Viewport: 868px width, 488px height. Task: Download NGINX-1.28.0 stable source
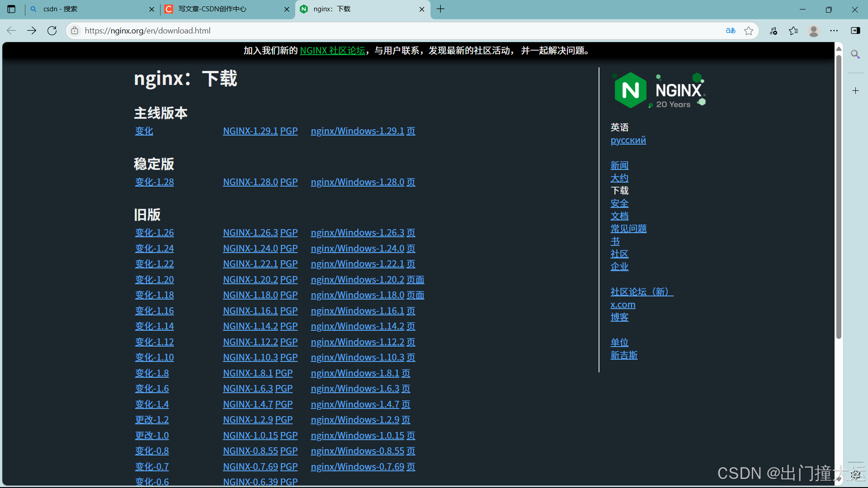point(250,182)
